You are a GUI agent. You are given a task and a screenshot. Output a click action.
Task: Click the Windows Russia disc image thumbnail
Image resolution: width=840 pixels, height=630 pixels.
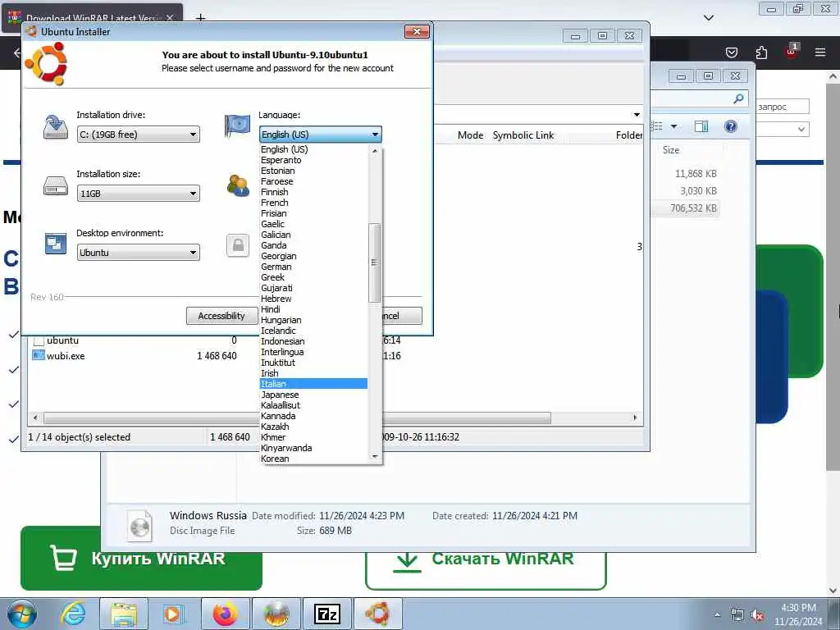coord(140,526)
